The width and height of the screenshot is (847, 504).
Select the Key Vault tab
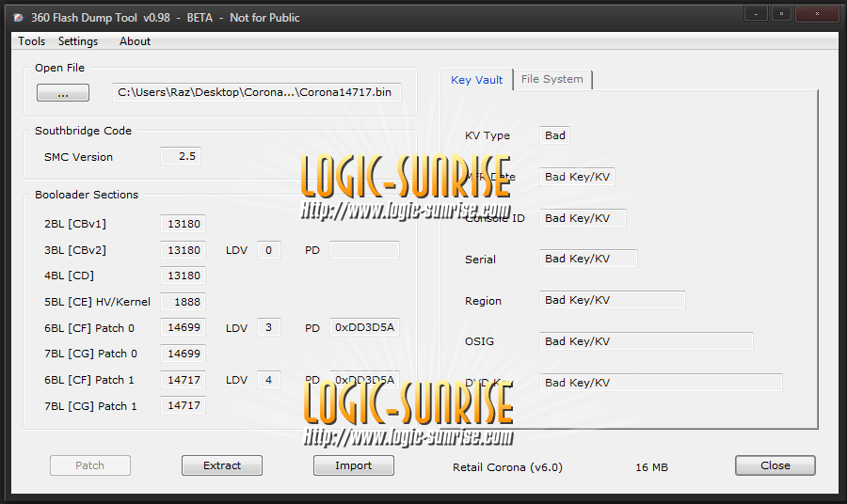click(x=477, y=80)
